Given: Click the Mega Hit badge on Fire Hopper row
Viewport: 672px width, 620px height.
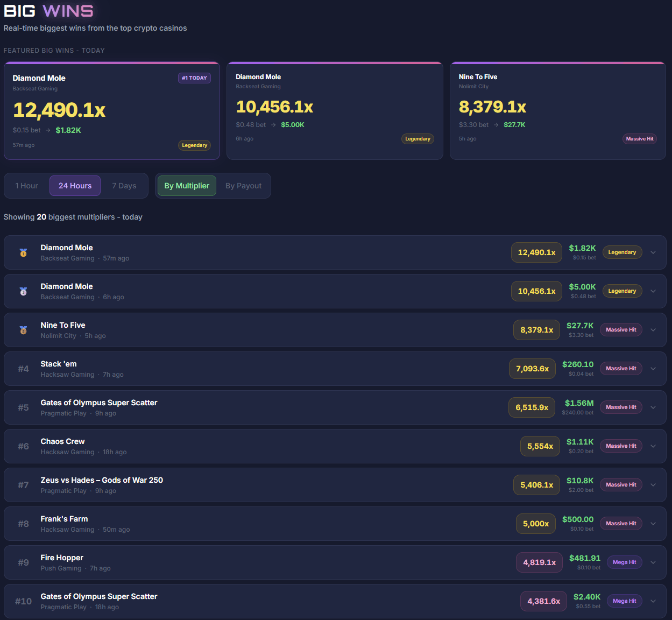Looking at the screenshot, I should click(624, 562).
